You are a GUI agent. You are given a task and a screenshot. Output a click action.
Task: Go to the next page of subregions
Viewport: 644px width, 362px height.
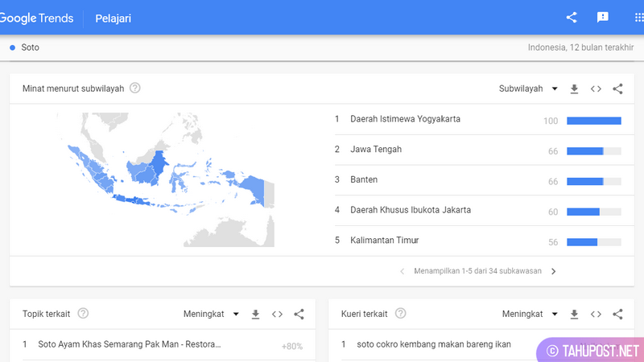point(553,271)
